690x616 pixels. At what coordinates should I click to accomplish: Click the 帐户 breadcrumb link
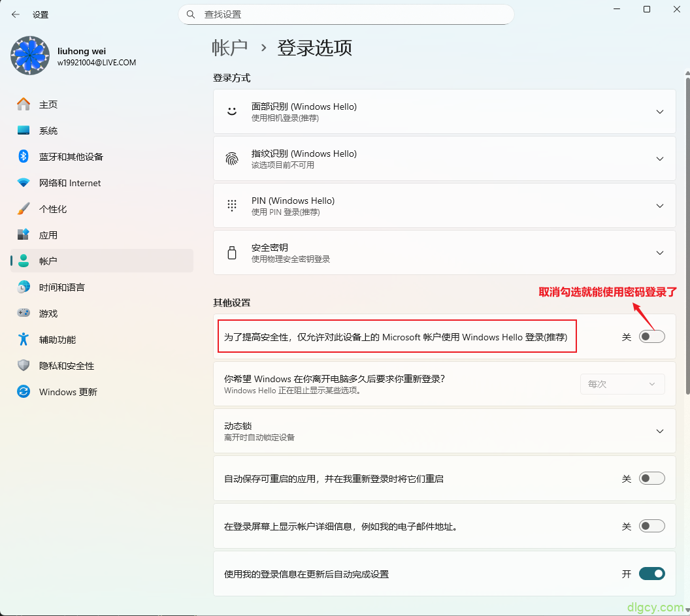click(229, 48)
